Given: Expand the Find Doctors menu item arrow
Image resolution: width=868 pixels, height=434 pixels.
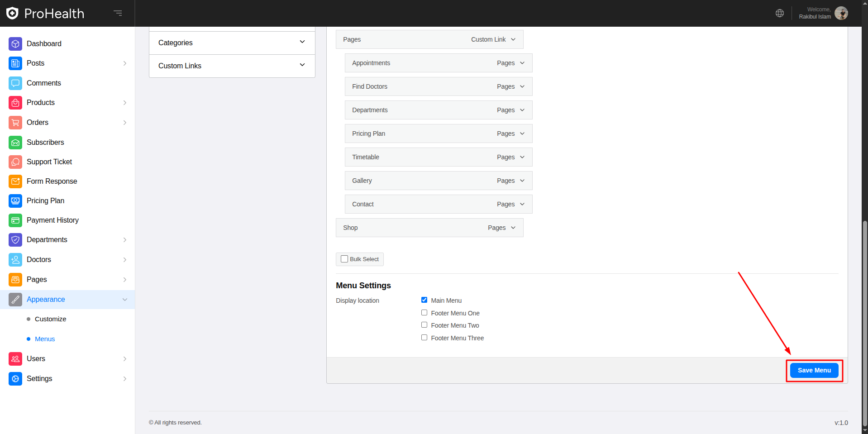Looking at the screenshot, I should 522,86.
